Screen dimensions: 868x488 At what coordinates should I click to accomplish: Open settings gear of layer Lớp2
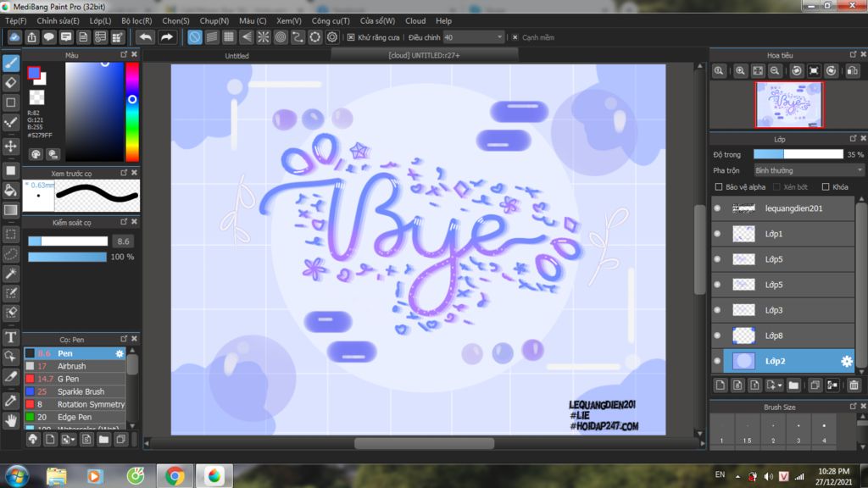click(x=847, y=361)
